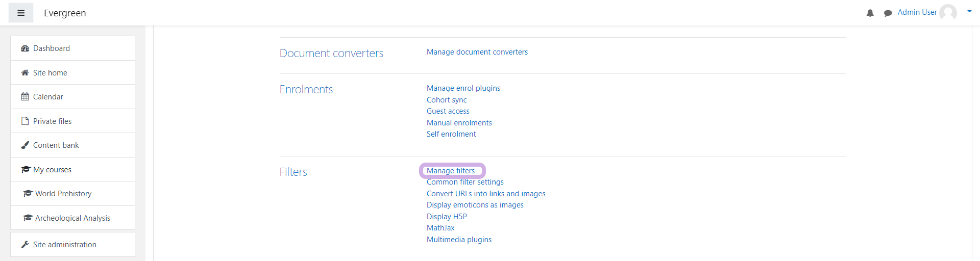Open Manage document converters

[x=477, y=52]
